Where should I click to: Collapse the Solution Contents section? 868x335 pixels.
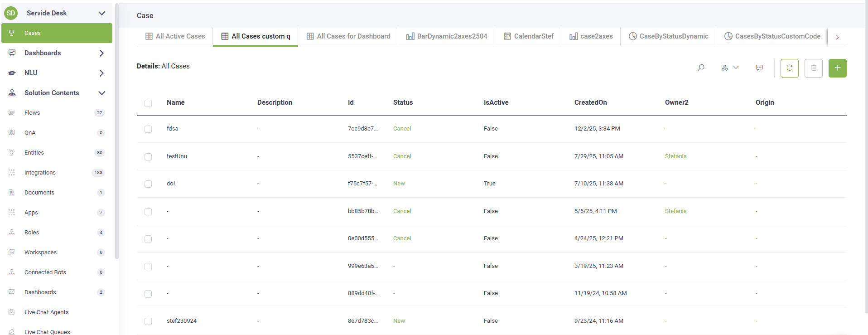[102, 93]
